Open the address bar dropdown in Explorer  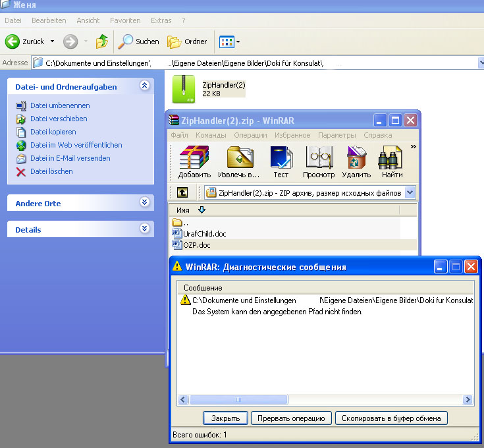pos(481,63)
